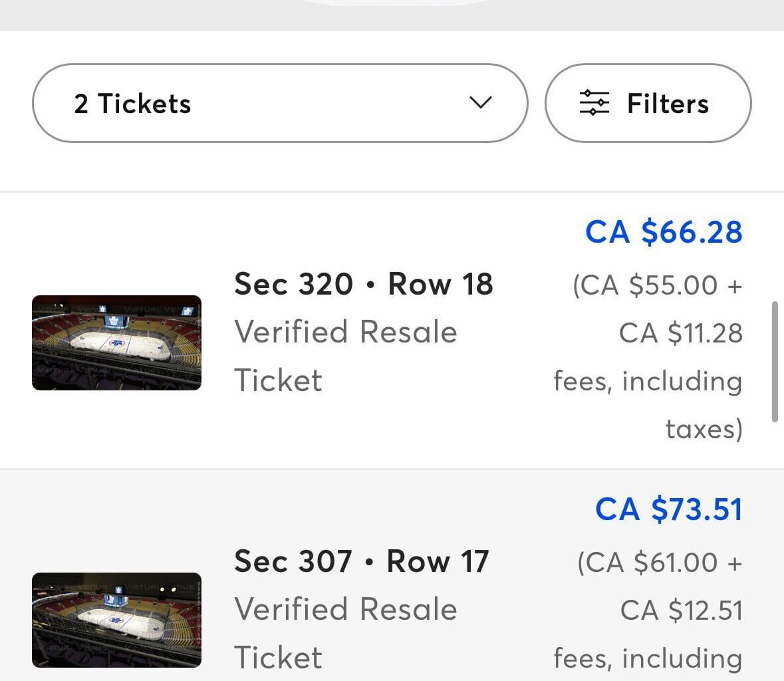
Task: Open the chevron on the ticket quantity selector
Action: pyautogui.click(x=480, y=103)
